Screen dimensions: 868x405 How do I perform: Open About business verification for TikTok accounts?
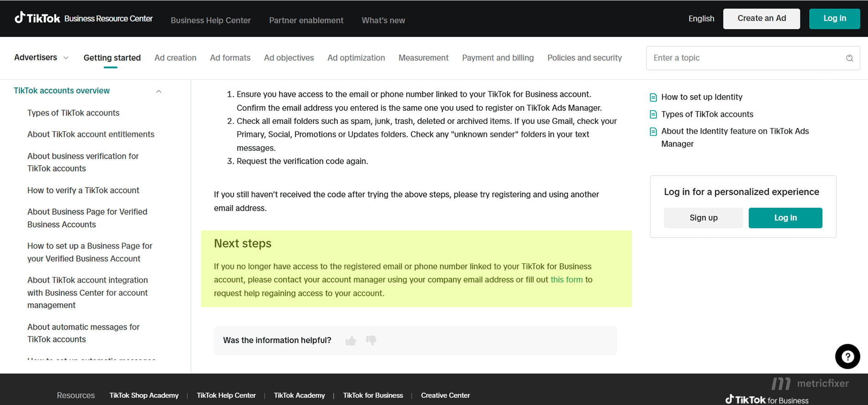83,162
